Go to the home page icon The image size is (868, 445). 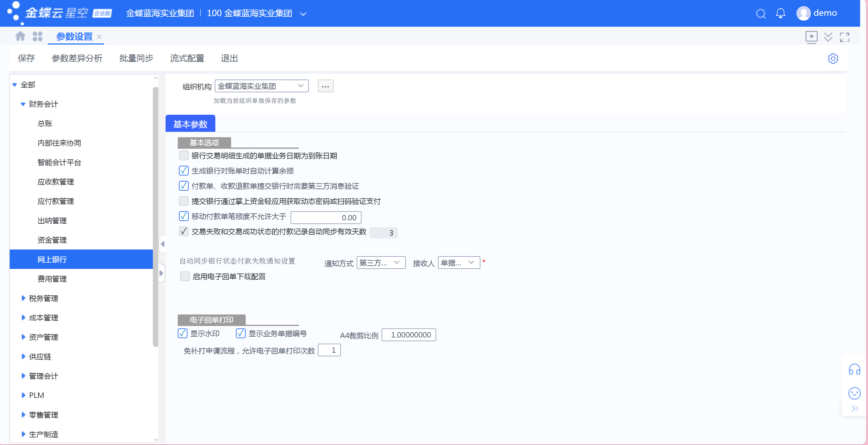pyautogui.click(x=20, y=36)
